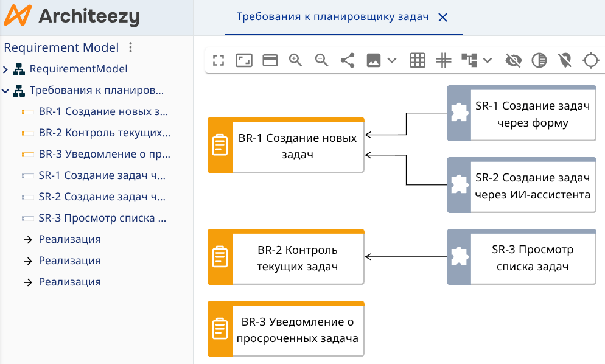
Task: Collapse the Требования к планиров... tree node
Action: point(6,90)
